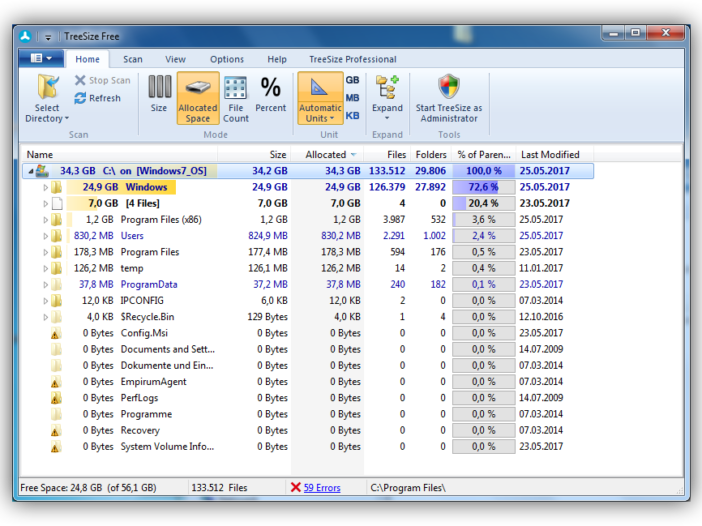Screen dimensions: 702x526
Task: Expand the temp folder
Action: [x=45, y=269]
